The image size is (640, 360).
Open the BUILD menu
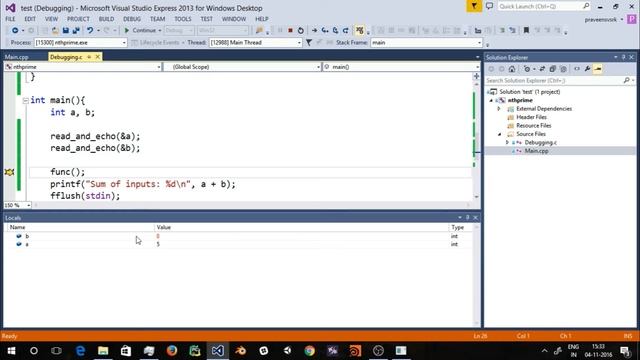click(107, 19)
